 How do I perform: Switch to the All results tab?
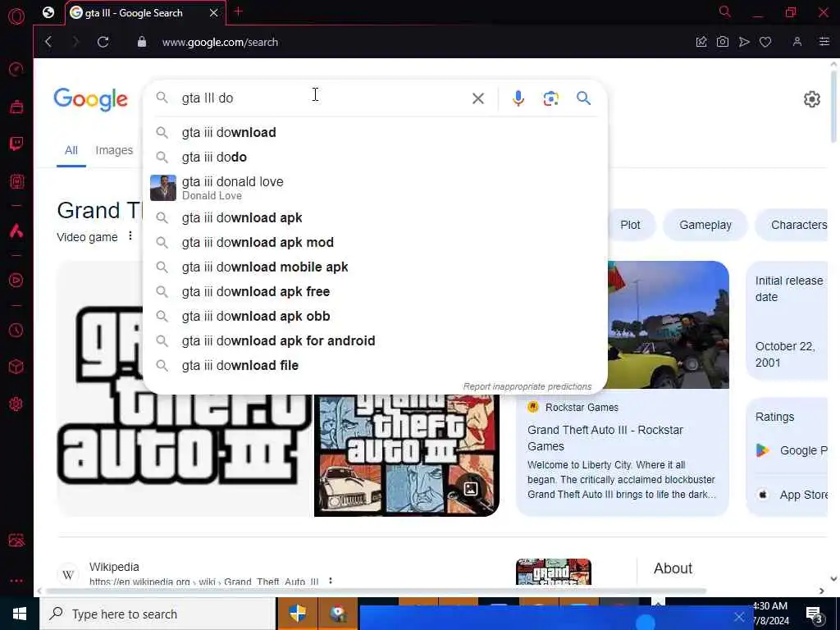(71, 151)
